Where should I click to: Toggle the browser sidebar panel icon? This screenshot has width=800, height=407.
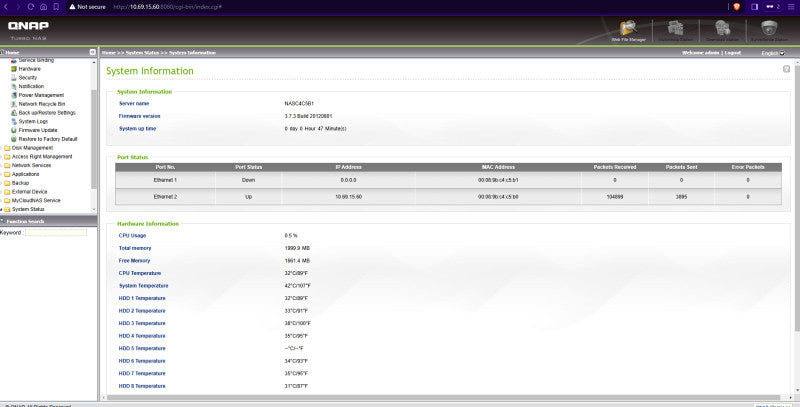point(755,7)
